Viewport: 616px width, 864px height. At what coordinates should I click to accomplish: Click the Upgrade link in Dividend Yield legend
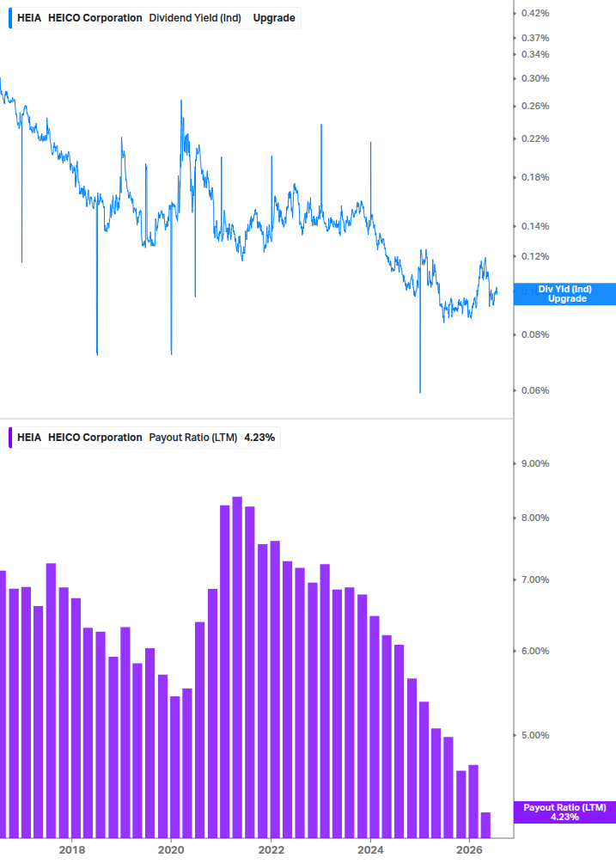[273, 18]
